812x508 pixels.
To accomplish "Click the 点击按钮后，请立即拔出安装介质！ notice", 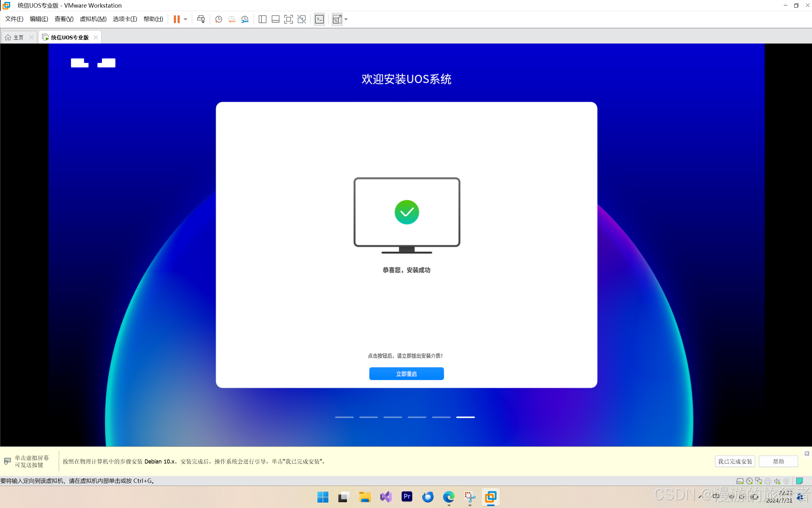I will [x=405, y=356].
